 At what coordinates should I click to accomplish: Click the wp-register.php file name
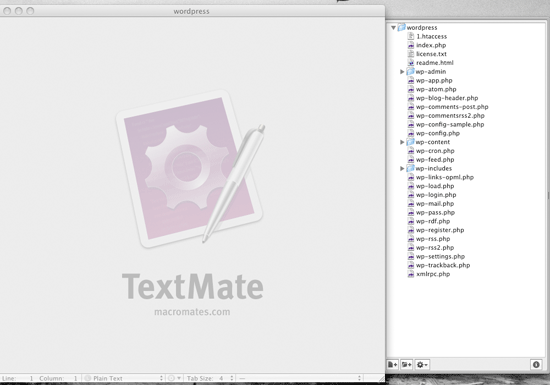click(440, 230)
